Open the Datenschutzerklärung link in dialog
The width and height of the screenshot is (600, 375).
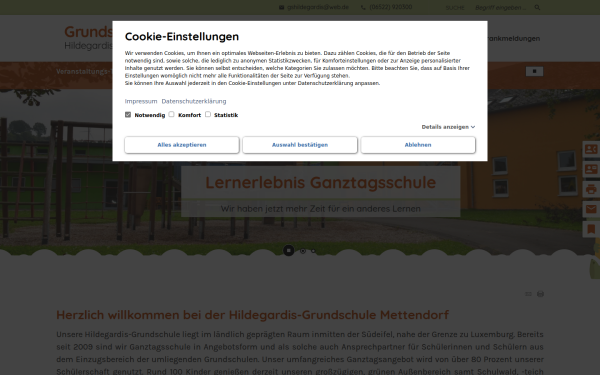point(194,101)
